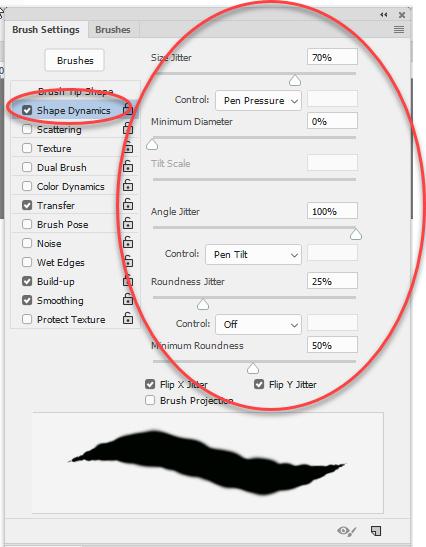Screen dimensions: 426x547
Task: Open the roundness Control dropdown set to Off
Action: pyautogui.click(x=258, y=324)
